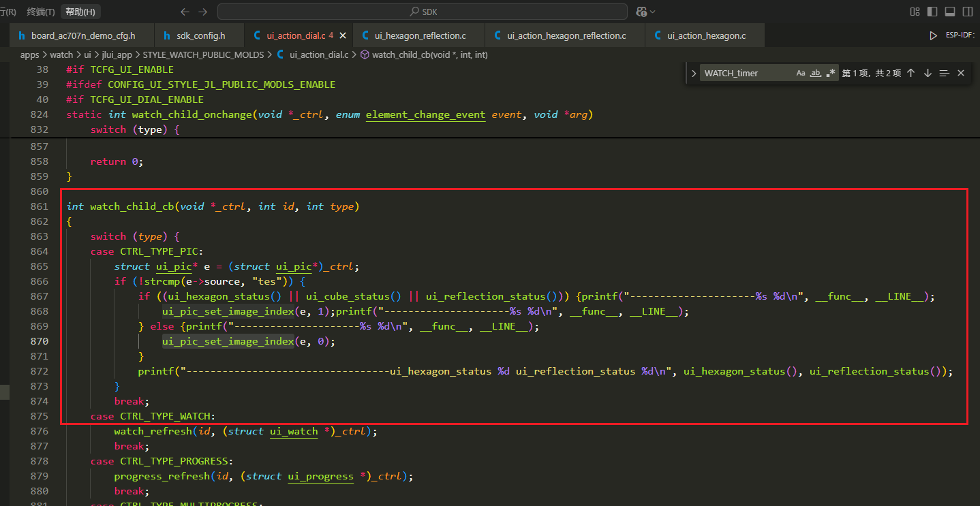Switch to the ui_hexagon_reflection.c tab
Viewport: 980px width, 506px height.
tap(420, 35)
